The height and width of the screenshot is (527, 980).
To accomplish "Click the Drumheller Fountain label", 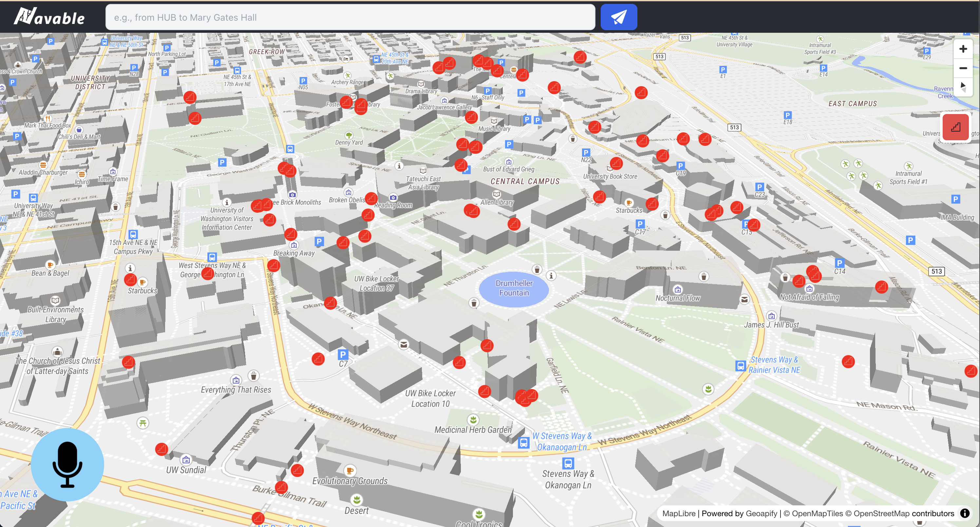I will coord(514,288).
